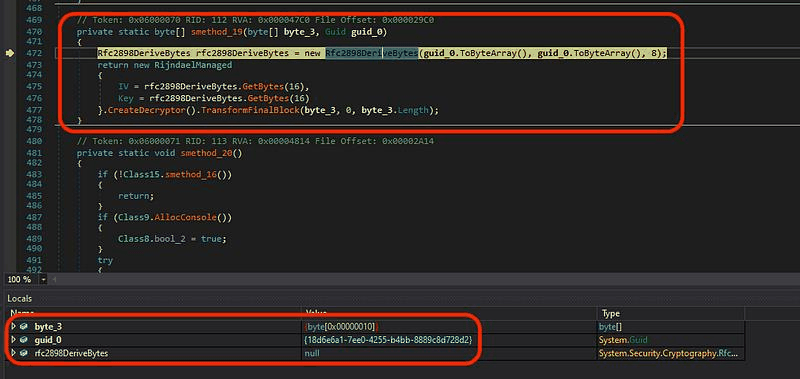Click the Key property on line 476

[x=126, y=98]
